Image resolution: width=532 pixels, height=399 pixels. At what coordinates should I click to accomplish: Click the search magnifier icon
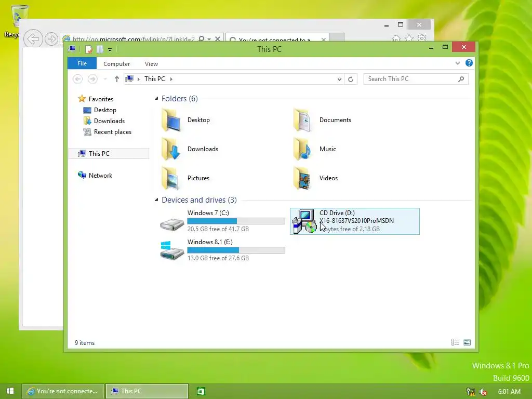click(461, 79)
